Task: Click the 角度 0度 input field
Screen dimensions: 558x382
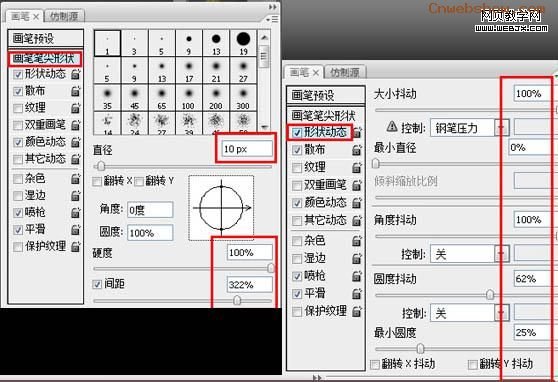Action: click(x=150, y=210)
